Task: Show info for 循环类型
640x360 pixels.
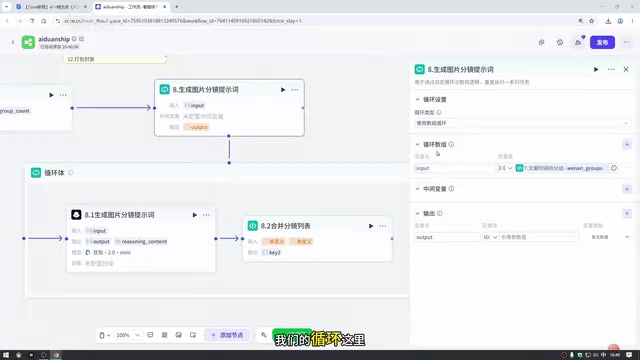Action: [x=439, y=112]
